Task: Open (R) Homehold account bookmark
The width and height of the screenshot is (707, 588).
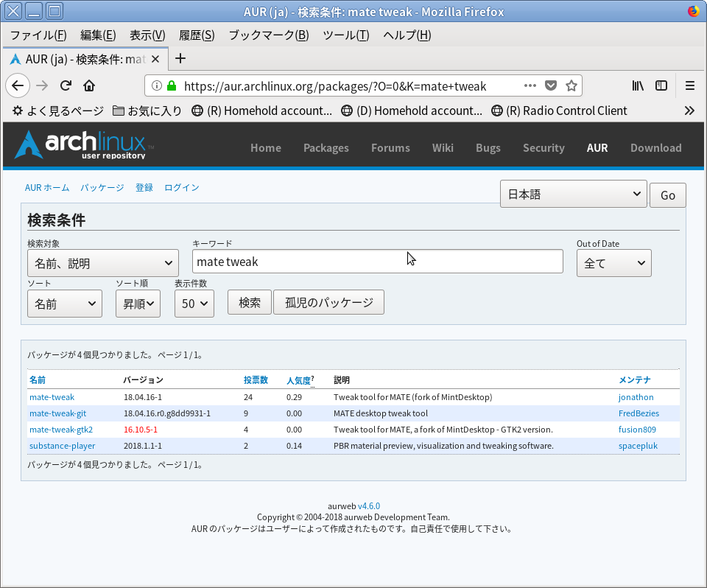Action: coord(262,111)
